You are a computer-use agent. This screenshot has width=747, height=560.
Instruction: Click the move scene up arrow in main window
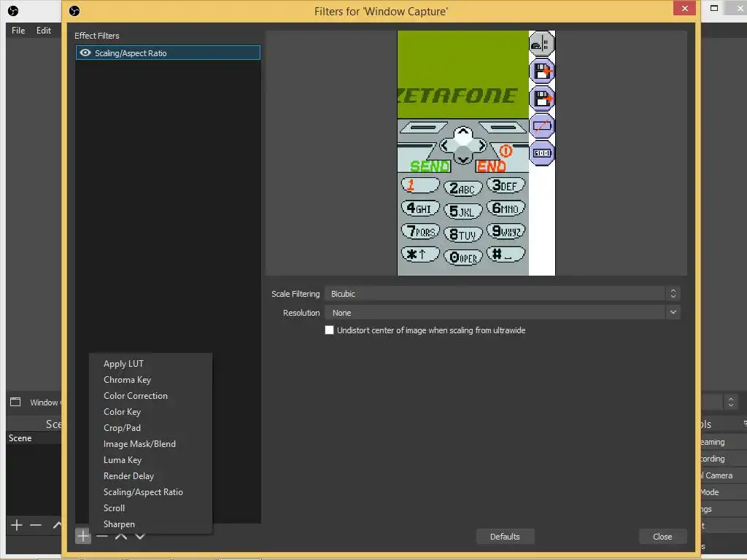[57, 525]
